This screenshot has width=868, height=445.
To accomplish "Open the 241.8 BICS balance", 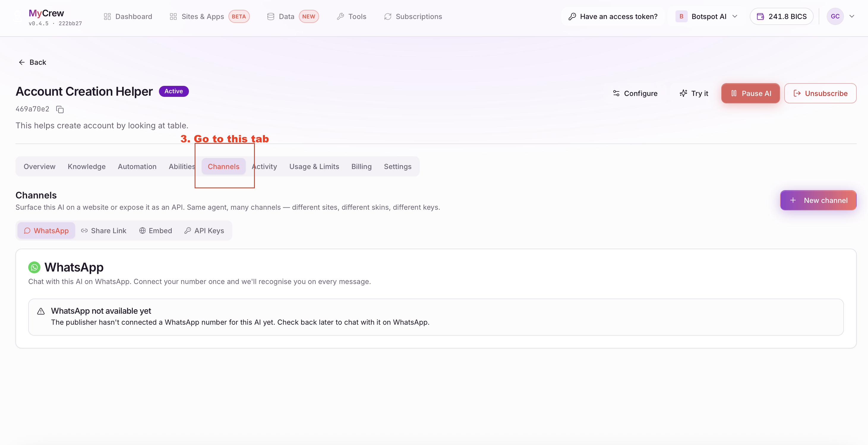I will pyautogui.click(x=781, y=17).
